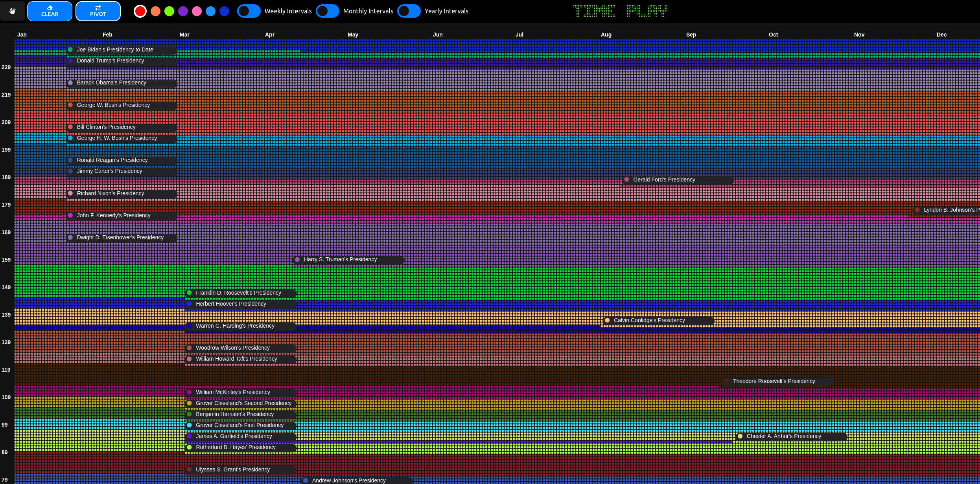Enable the Weekly Intervals toggle
This screenshot has height=484, width=980.
tap(249, 11)
